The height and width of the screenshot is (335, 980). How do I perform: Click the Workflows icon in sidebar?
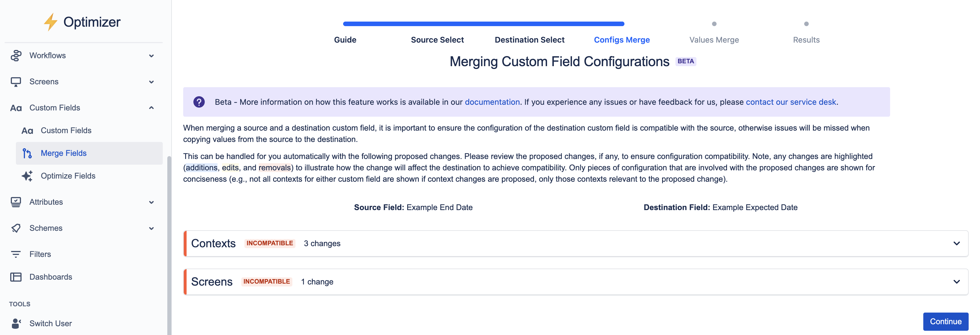point(17,55)
